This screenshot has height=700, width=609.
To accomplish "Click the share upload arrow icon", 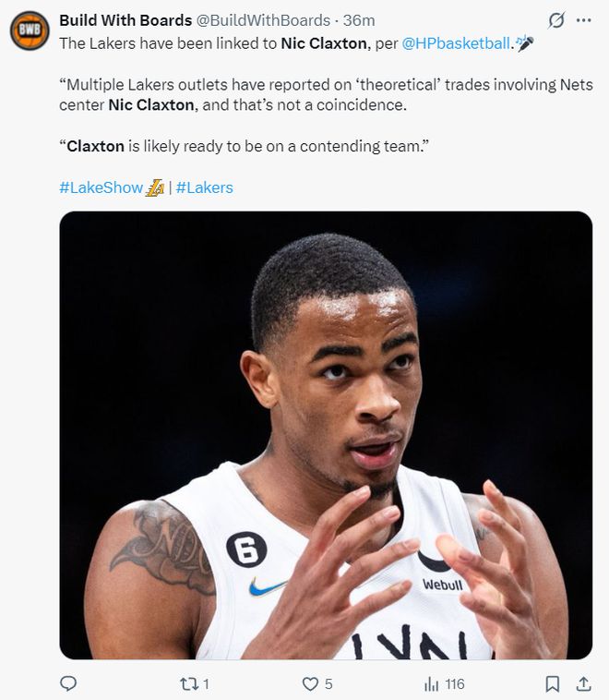I will pyautogui.click(x=583, y=684).
